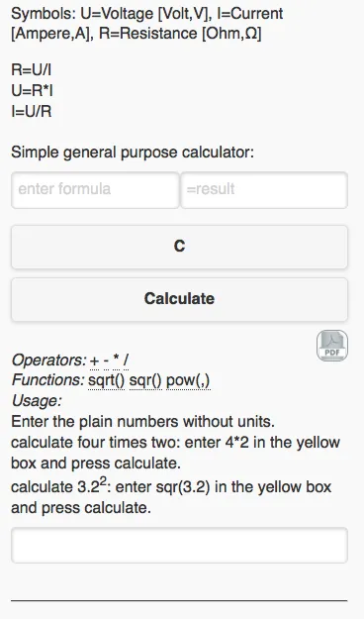Click the C clear button

pos(179,247)
